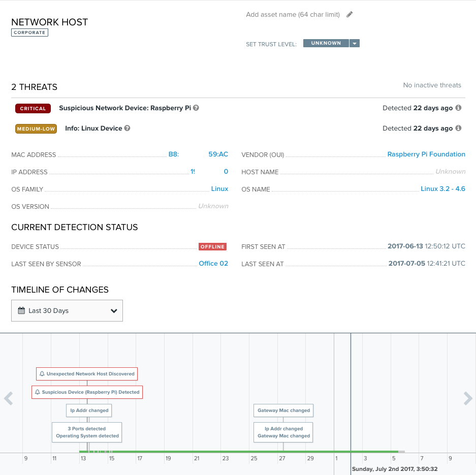The image size is (476, 475).
Task: Click the Add asset name field
Action: pos(293,15)
